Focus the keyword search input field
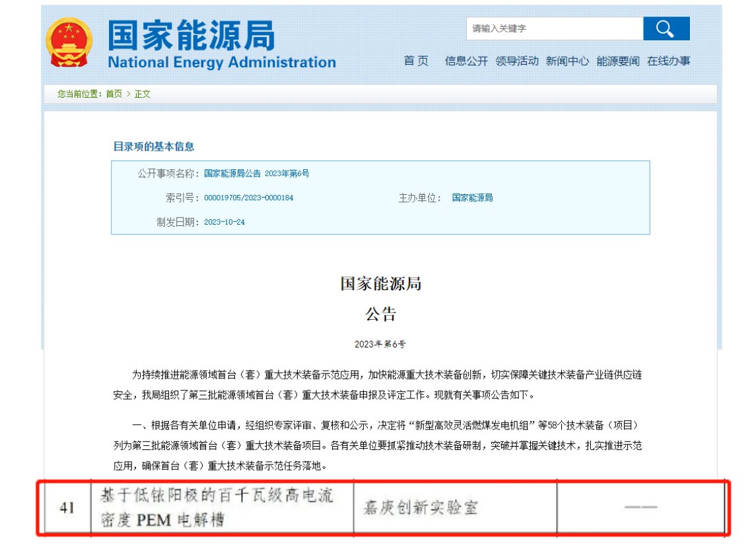The height and width of the screenshot is (557, 756). coord(555,28)
